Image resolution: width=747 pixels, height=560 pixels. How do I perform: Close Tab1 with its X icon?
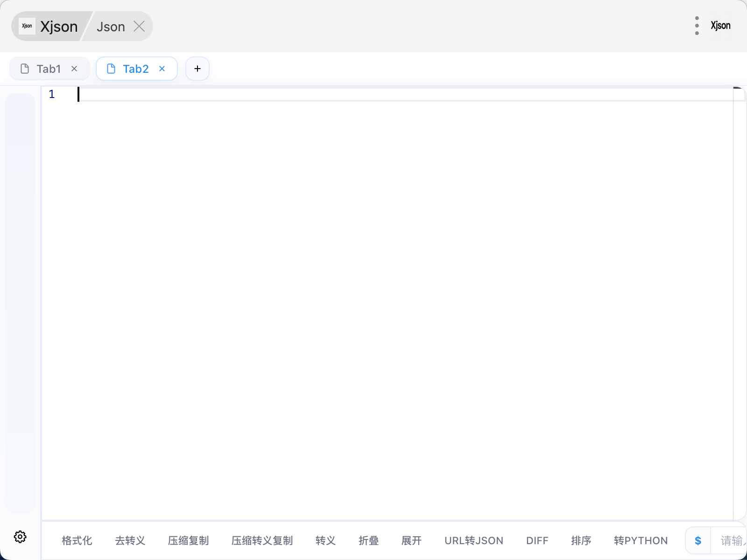[x=74, y=69]
